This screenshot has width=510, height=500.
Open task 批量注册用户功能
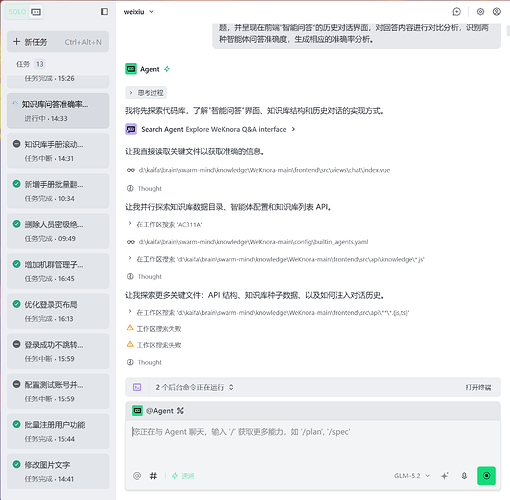[58, 431]
